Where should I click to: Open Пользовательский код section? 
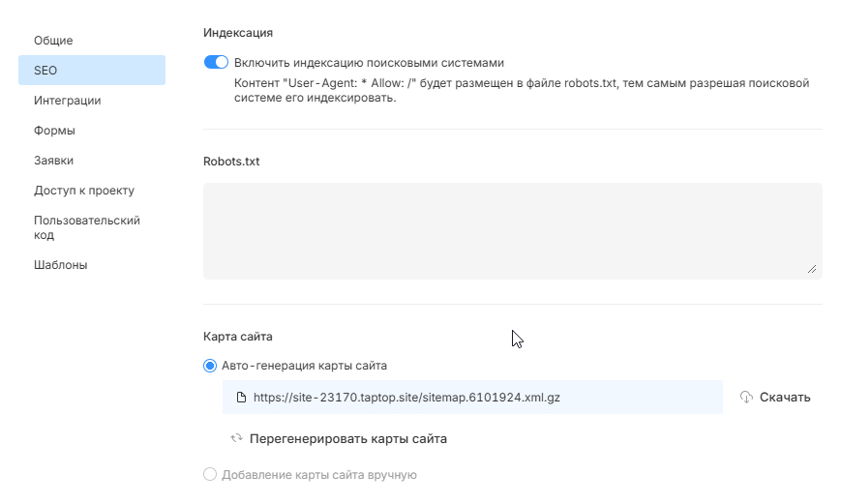87,227
